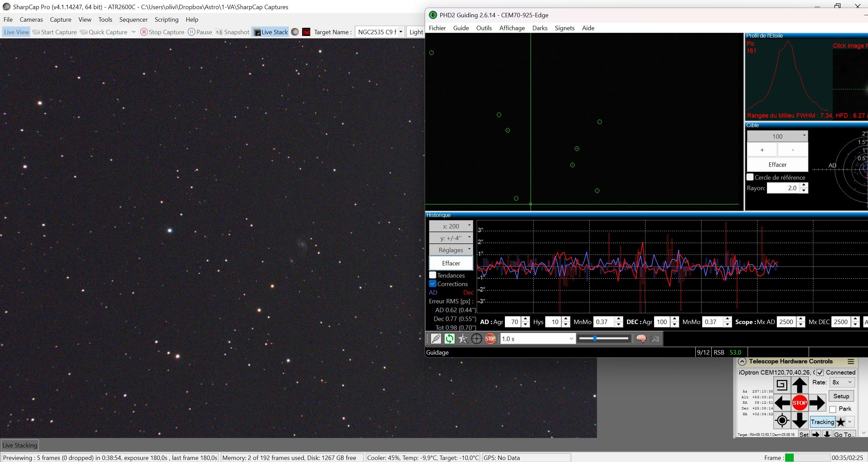Open x: 200 history scale dropdown
868x462 pixels.
(451, 226)
